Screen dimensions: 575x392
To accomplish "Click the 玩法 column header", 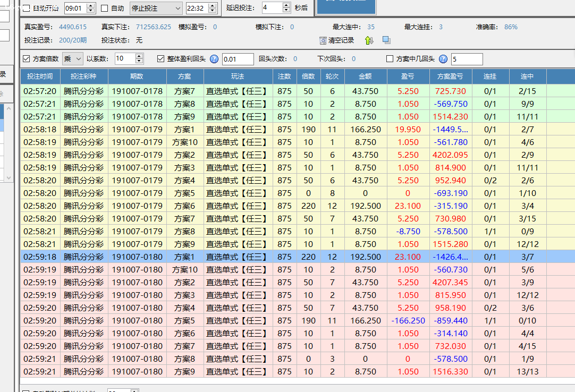I will point(238,76).
